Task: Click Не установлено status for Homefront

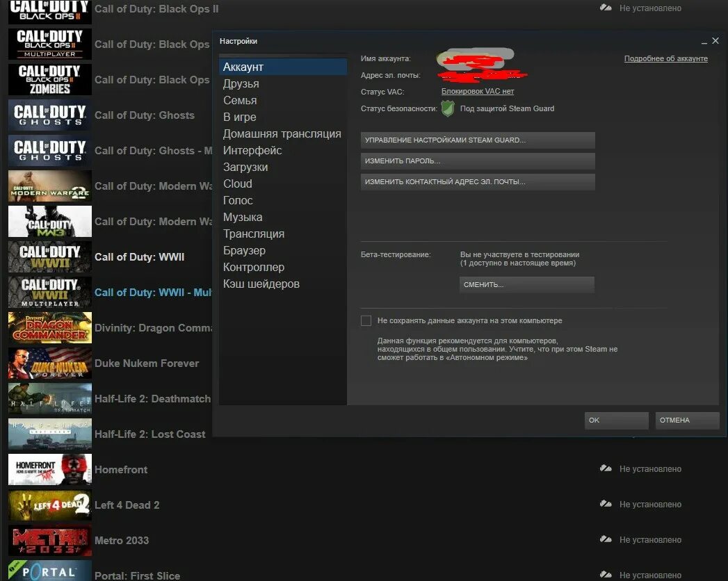Action: pos(650,469)
